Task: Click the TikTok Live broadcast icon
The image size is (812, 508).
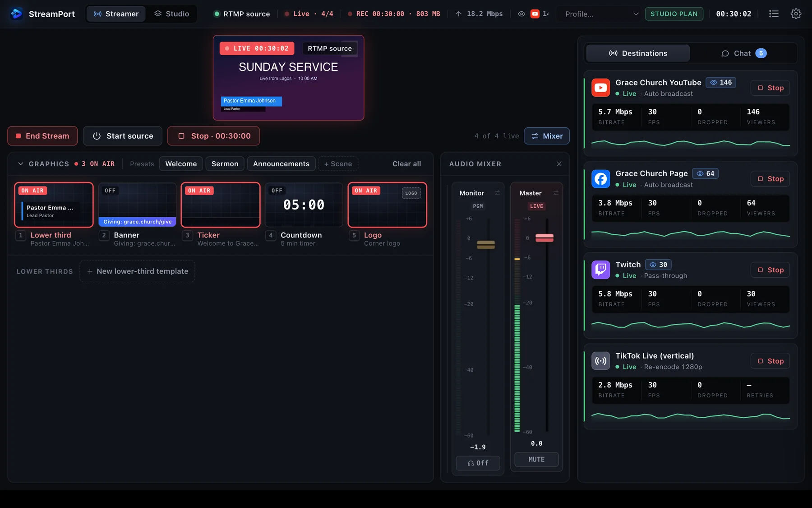Action: [x=601, y=361]
